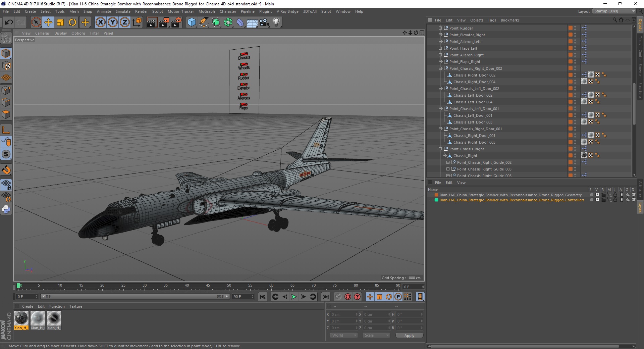Click the Chassis controller in viewport
644x349 pixels.
pos(244,56)
